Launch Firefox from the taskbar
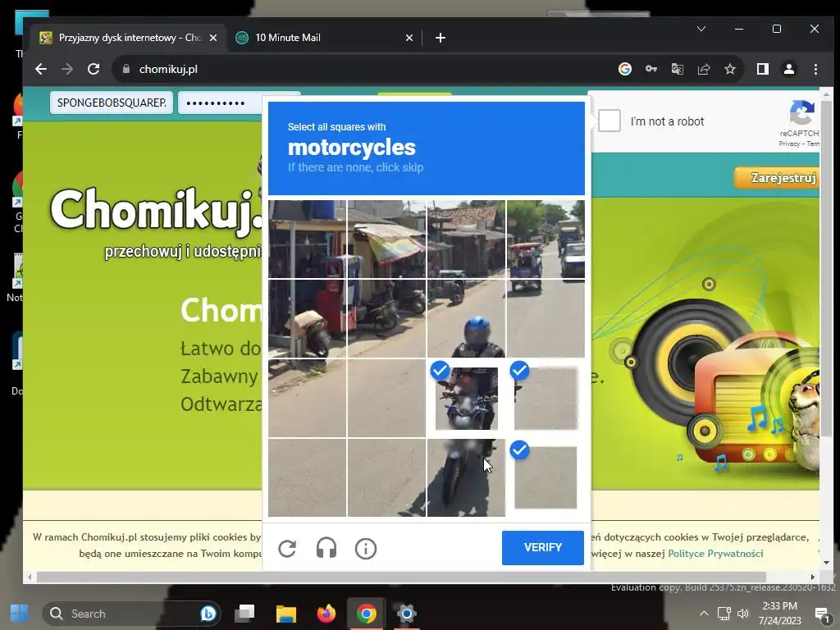 pyautogui.click(x=326, y=613)
